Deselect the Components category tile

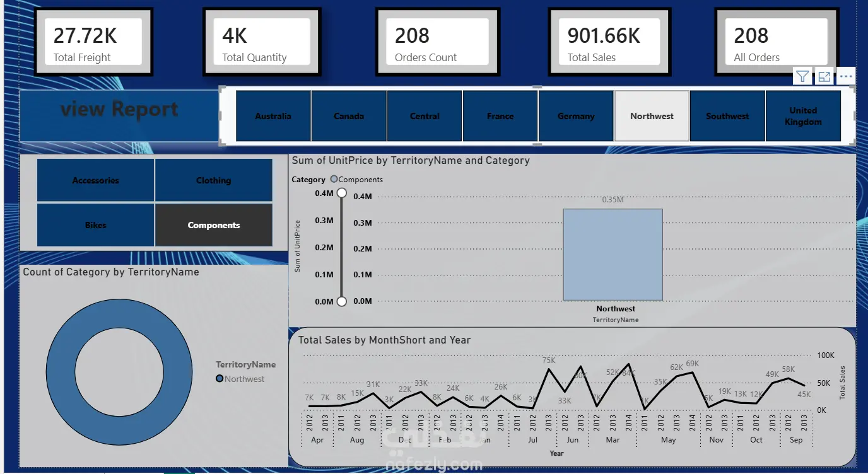pyautogui.click(x=214, y=225)
